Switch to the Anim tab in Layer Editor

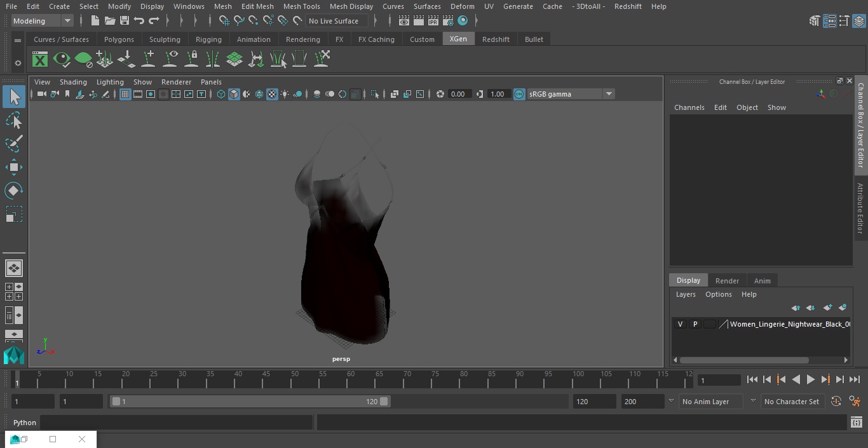click(762, 281)
